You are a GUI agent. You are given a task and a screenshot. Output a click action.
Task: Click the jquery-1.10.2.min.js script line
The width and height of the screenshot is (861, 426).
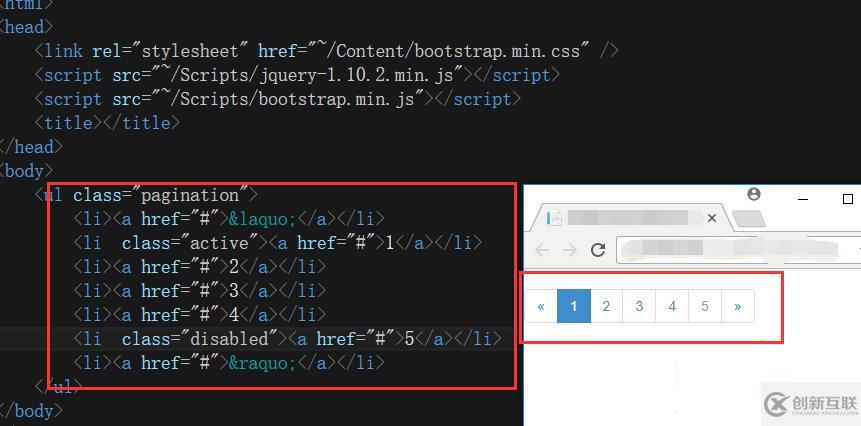(x=297, y=75)
